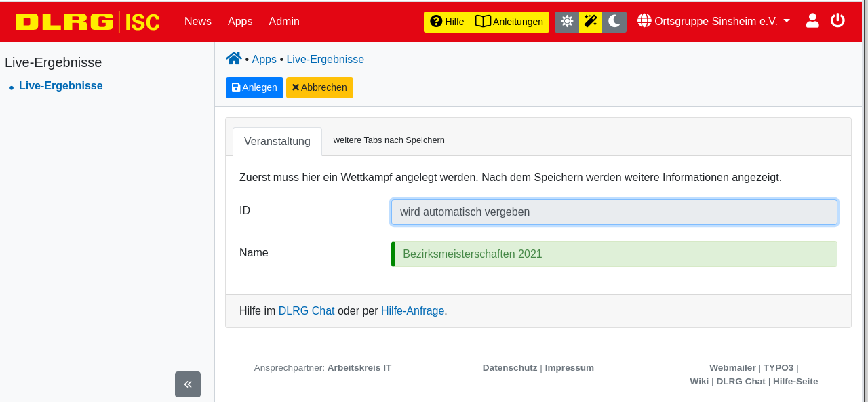Click the X icon on Abbrechen
This screenshot has width=868, height=402.
(x=295, y=87)
